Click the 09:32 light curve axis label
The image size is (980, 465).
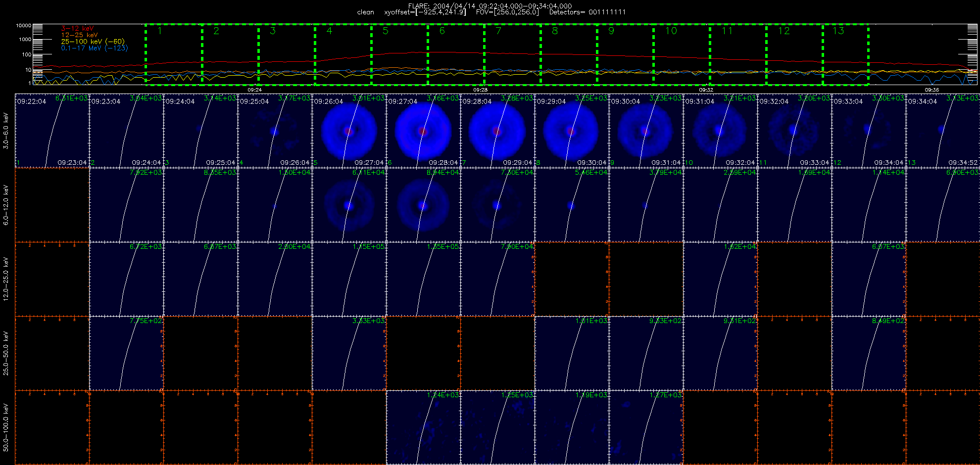click(x=706, y=90)
